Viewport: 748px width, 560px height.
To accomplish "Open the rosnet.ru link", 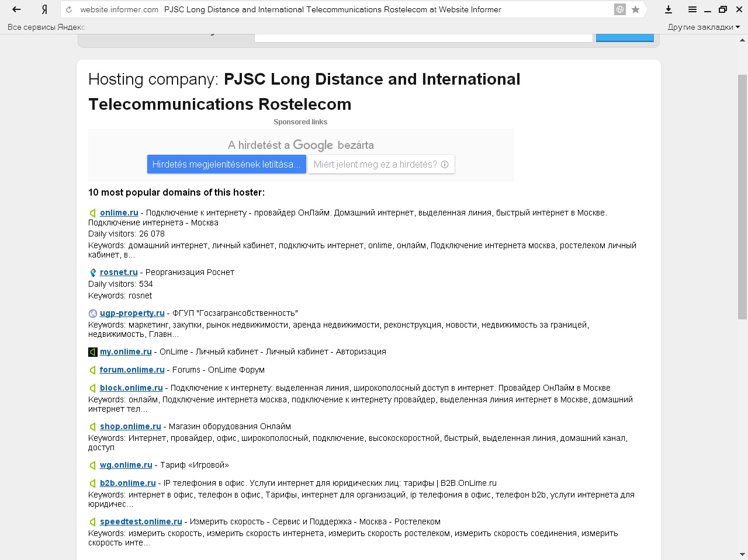I will pyautogui.click(x=119, y=272).
